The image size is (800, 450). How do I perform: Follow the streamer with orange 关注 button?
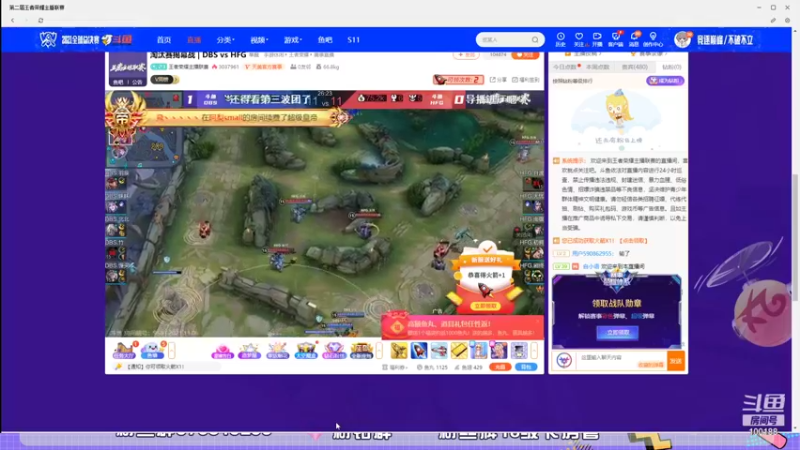pos(524,55)
